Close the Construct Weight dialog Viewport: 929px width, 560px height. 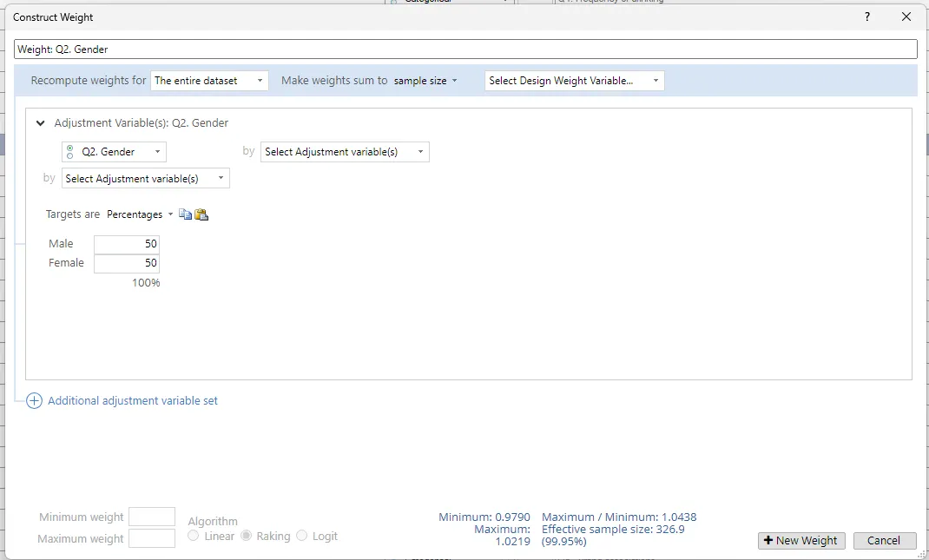point(906,16)
